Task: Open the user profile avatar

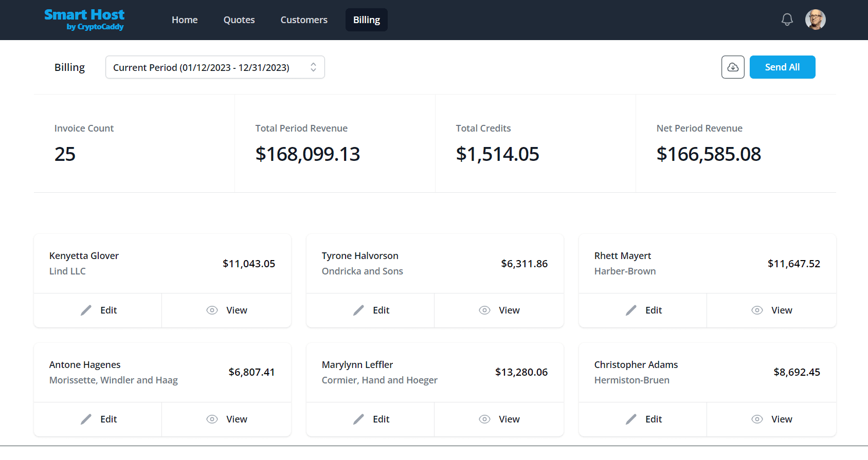Action: click(x=815, y=20)
